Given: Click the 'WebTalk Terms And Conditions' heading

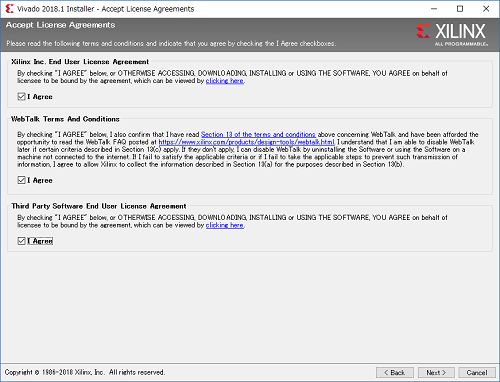Looking at the screenshot, I should [x=65, y=119].
